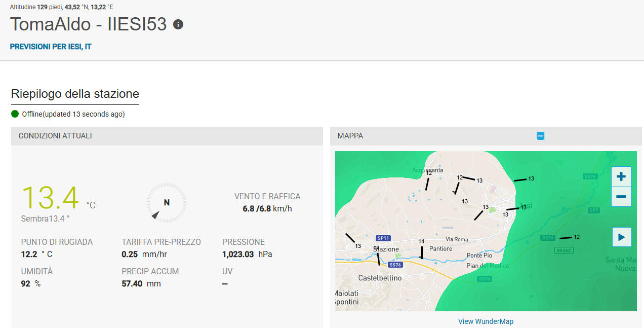The image size is (644, 328).
Task: Click the green station status dot
Action: click(x=15, y=114)
